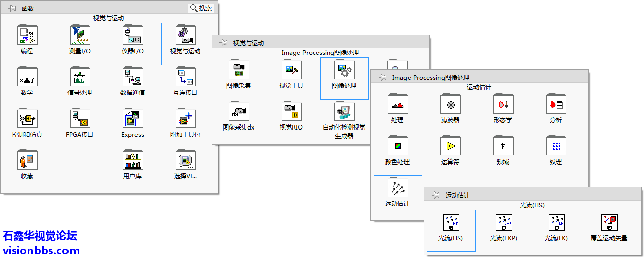
Task: Open the 视觉工具 vision utilities palette
Action: [291, 71]
